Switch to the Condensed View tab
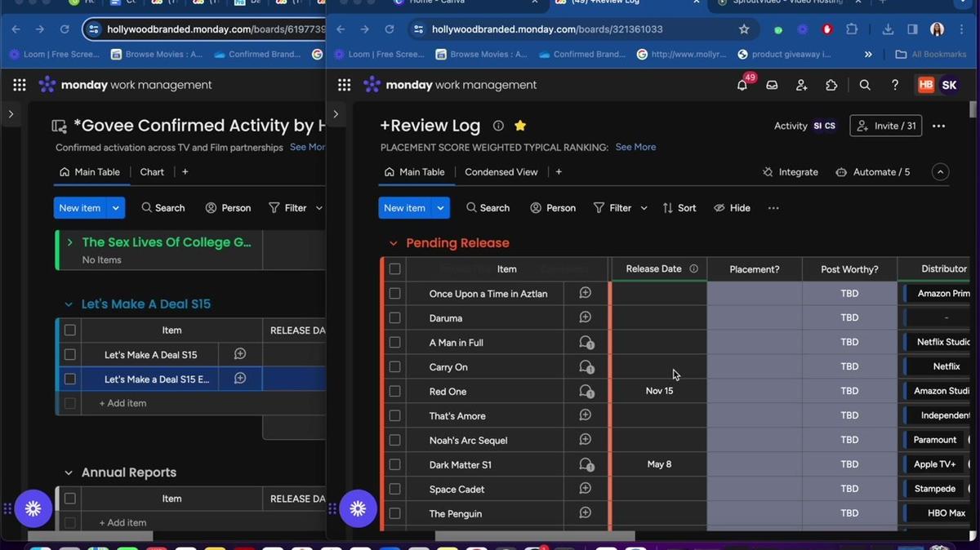980x550 pixels. tap(501, 172)
